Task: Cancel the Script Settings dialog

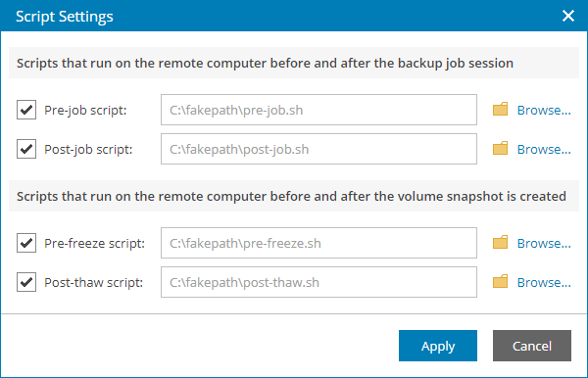Action: coord(532,346)
